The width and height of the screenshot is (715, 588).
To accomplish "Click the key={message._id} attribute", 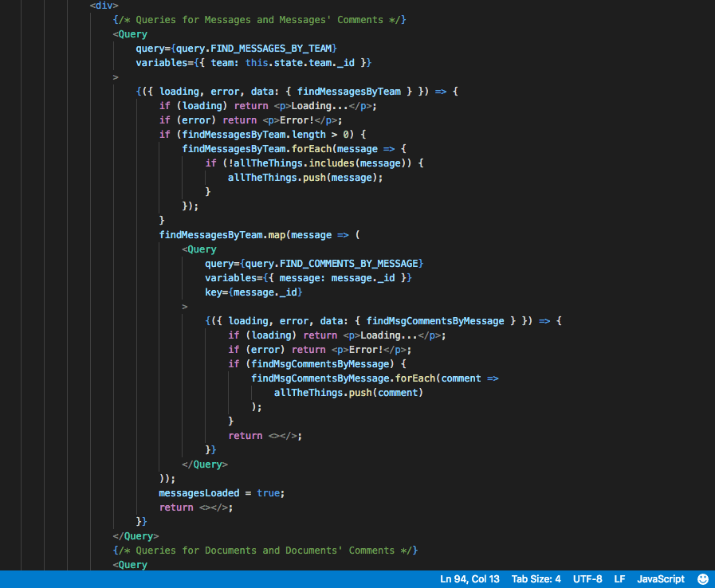I will 253,292.
